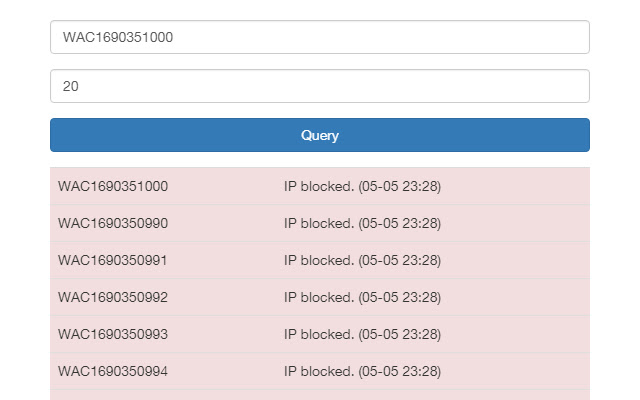Click IP blocked status for WAC1690350993
Viewport: 640px width, 400px height.
362,334
